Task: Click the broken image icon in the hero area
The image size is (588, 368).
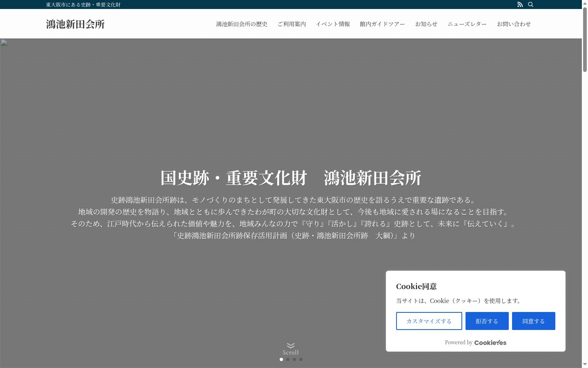Action: [4, 43]
